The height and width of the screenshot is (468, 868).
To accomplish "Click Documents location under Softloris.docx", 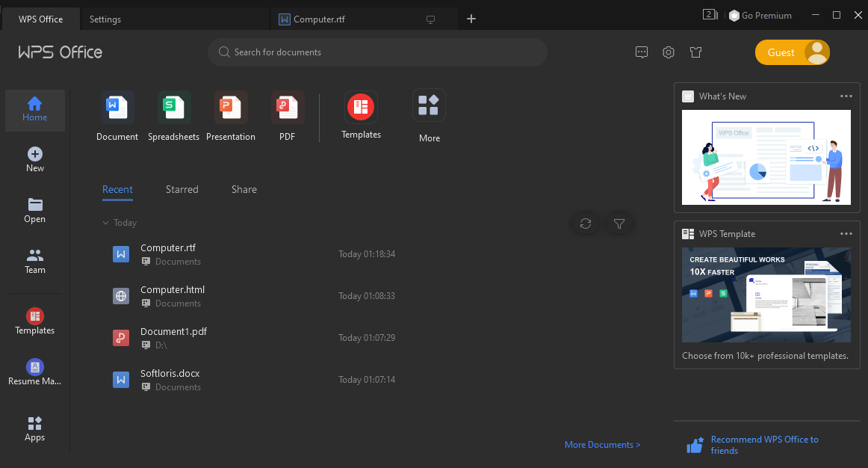I will point(178,387).
